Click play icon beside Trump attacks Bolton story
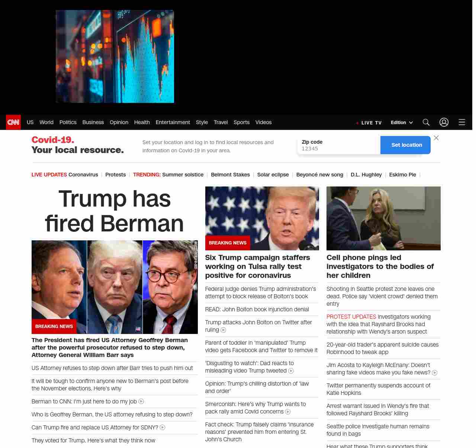This screenshot has height=448, width=476. (x=223, y=330)
